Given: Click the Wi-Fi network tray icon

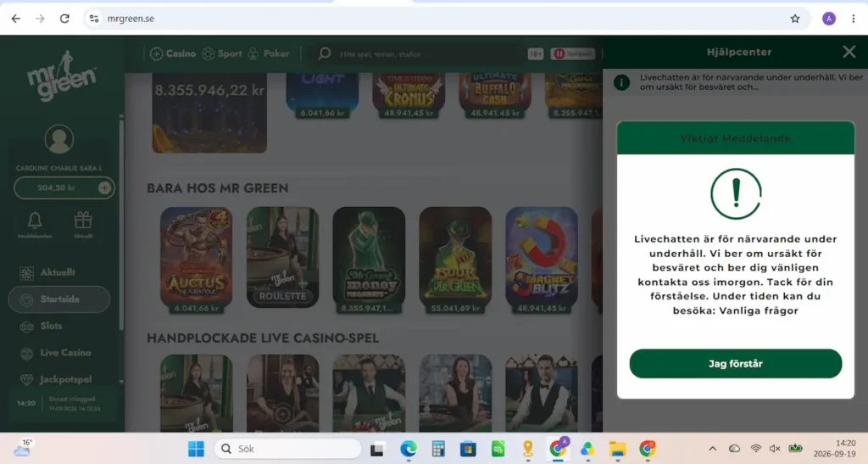Looking at the screenshot, I should (755, 449).
